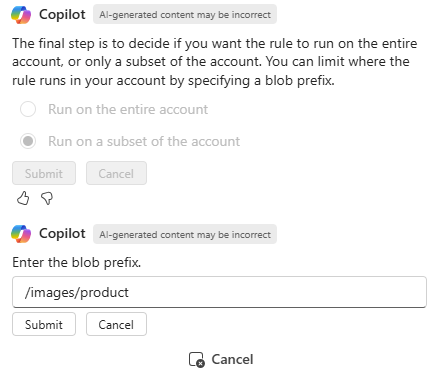Select 'Run on the entire account' radio
This screenshot has height=371, width=430.
[28, 109]
